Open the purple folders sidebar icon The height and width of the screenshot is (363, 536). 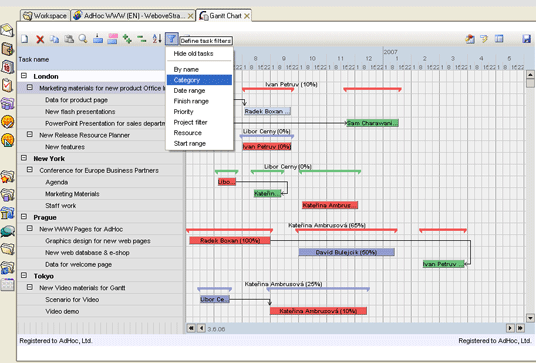point(8,103)
